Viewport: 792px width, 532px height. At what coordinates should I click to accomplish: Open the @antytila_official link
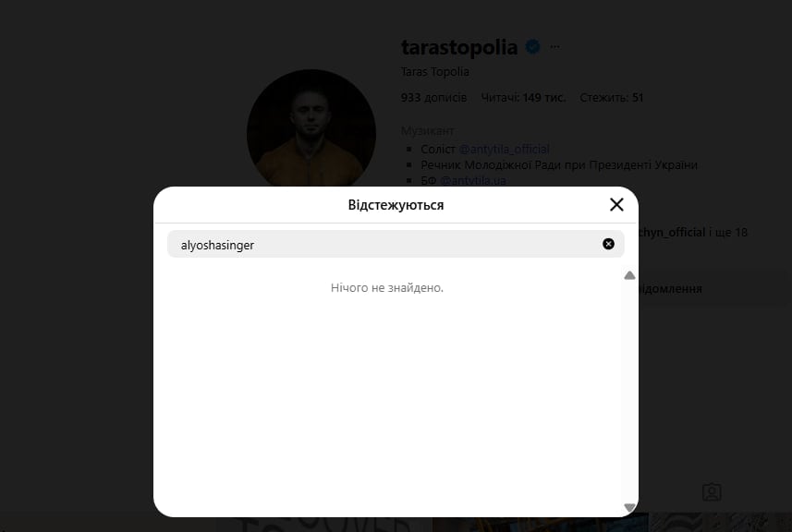[504, 150]
